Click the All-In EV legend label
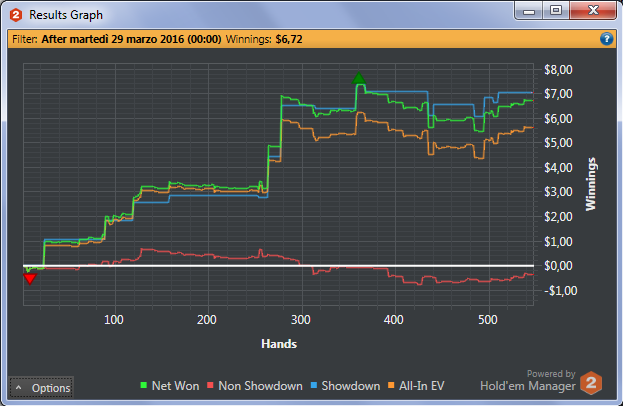The height and width of the screenshot is (406, 623). 422,386
